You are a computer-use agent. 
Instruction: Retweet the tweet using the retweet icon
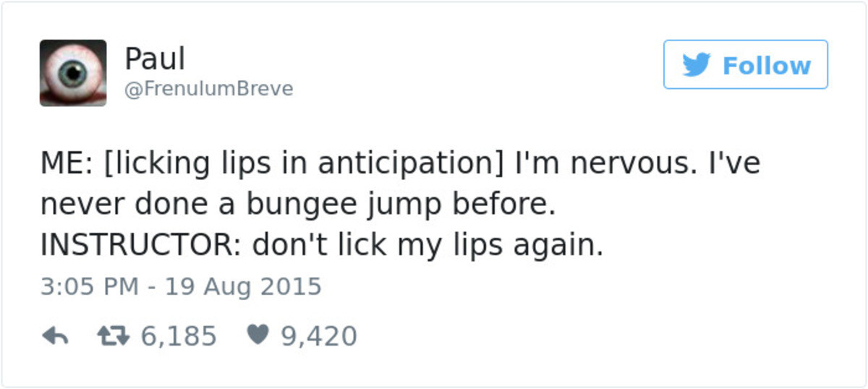pos(112,336)
